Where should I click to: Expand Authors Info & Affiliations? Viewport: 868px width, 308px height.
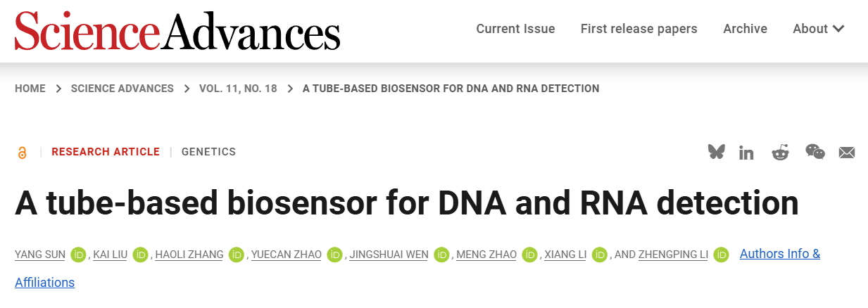coord(779,254)
